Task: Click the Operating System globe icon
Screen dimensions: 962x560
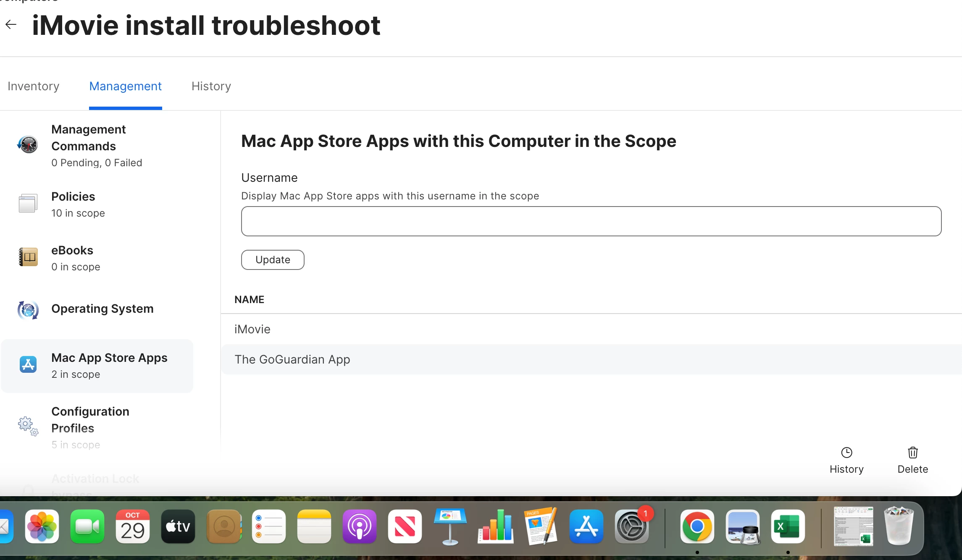Action: (28, 310)
